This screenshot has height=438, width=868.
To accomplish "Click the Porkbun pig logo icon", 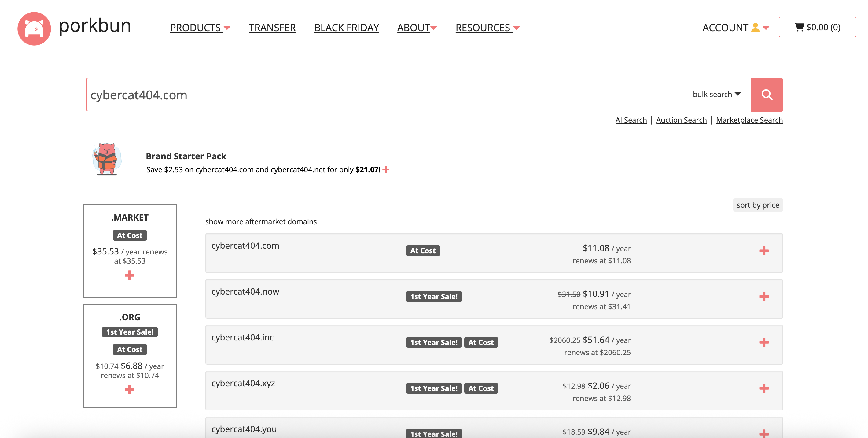I will coord(34,28).
